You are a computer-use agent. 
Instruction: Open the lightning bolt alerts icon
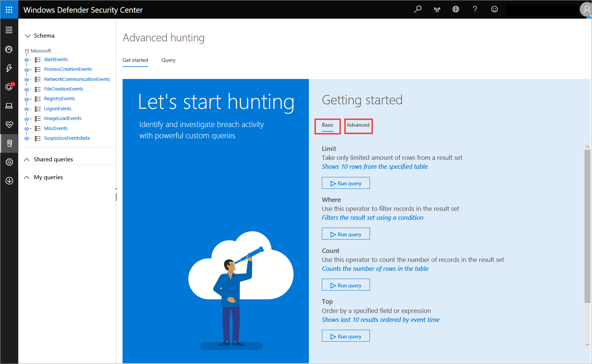[9, 68]
